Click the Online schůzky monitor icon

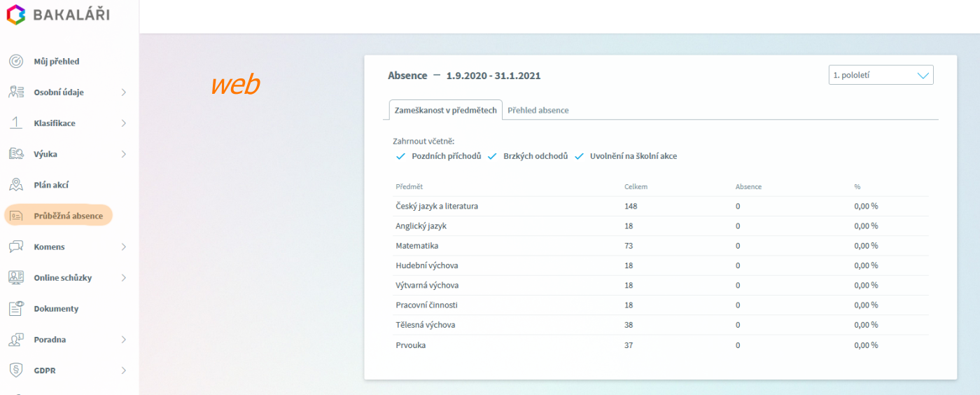pyautogui.click(x=16, y=277)
